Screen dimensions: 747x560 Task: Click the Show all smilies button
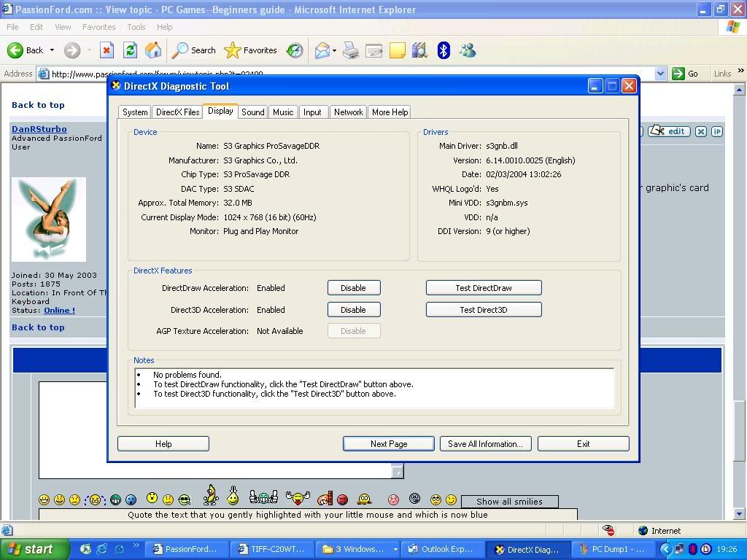tap(509, 502)
